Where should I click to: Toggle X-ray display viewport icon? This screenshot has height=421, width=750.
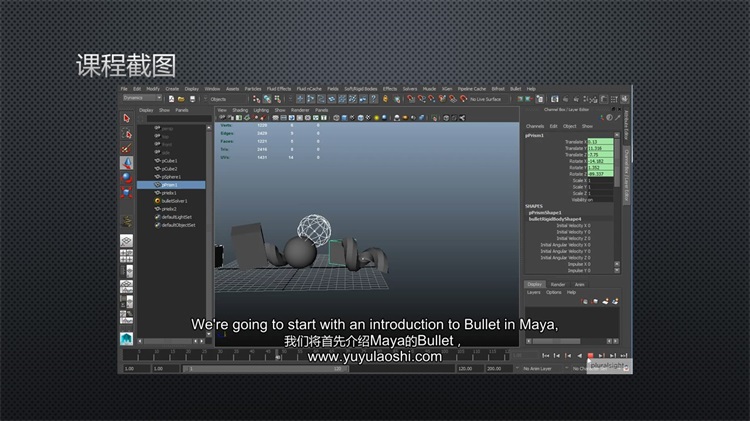446,118
